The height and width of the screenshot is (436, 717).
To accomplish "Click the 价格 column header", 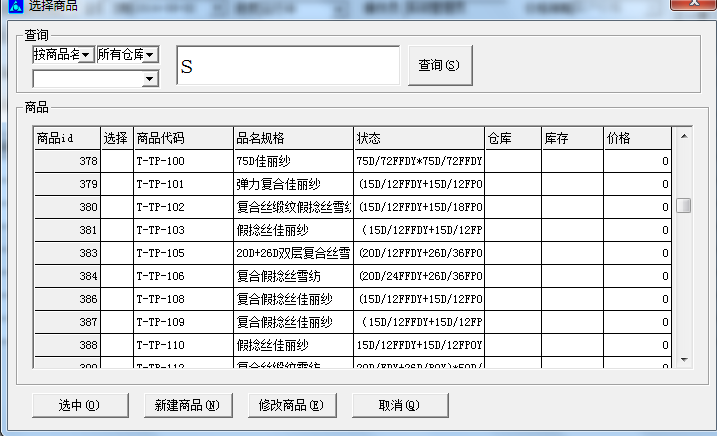I will point(637,138).
